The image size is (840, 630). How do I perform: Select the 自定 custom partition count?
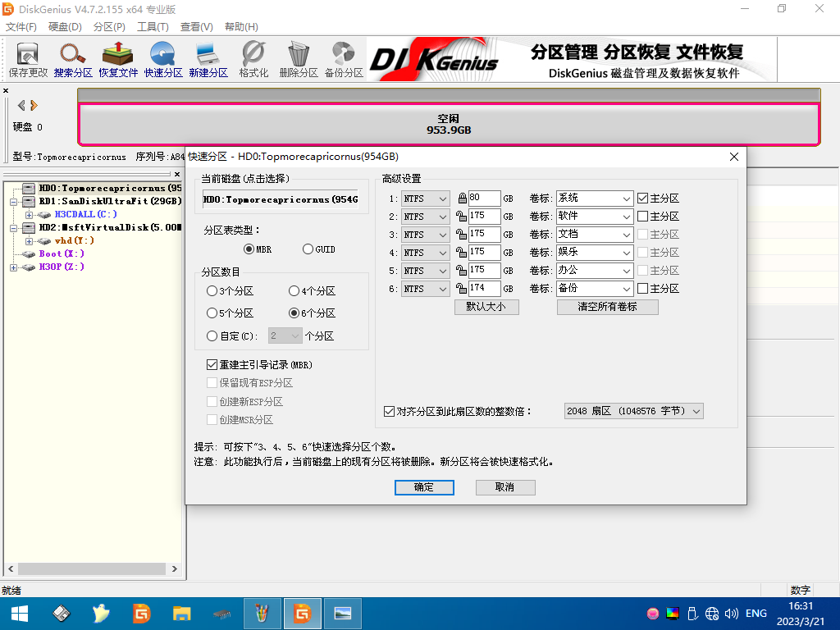(x=212, y=336)
